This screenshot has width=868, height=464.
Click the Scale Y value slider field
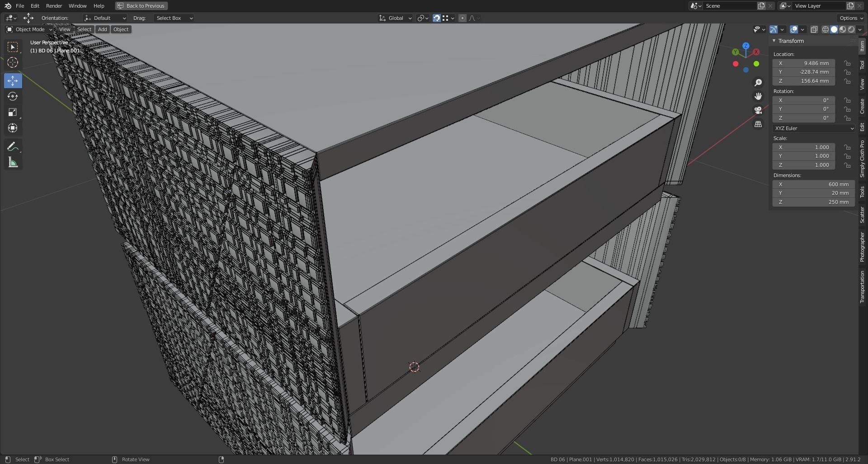point(803,156)
